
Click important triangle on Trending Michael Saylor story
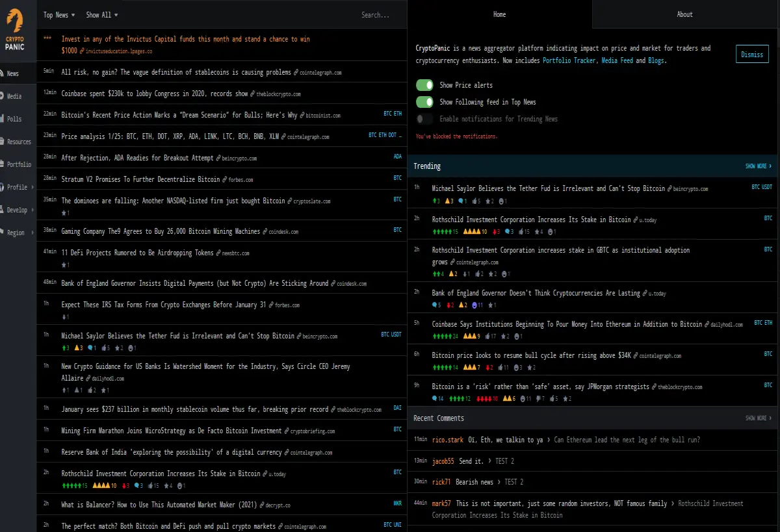pos(447,201)
